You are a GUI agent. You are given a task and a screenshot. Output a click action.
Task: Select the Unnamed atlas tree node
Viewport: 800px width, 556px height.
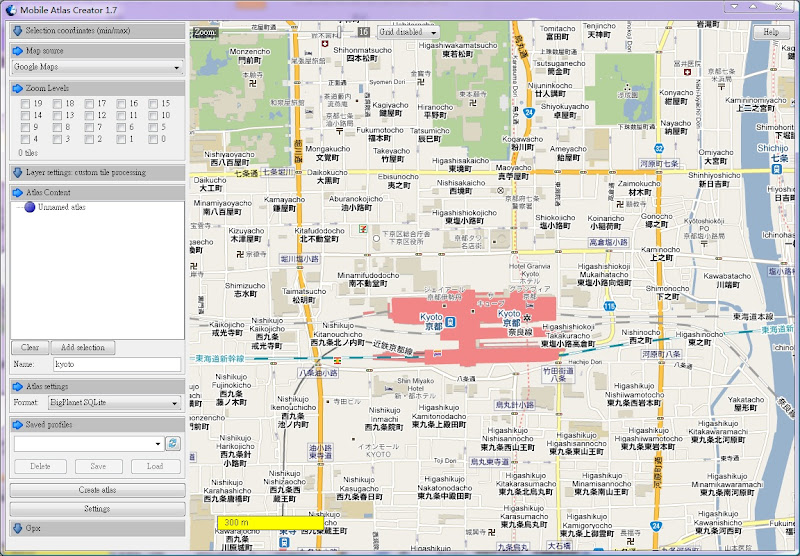[55, 207]
